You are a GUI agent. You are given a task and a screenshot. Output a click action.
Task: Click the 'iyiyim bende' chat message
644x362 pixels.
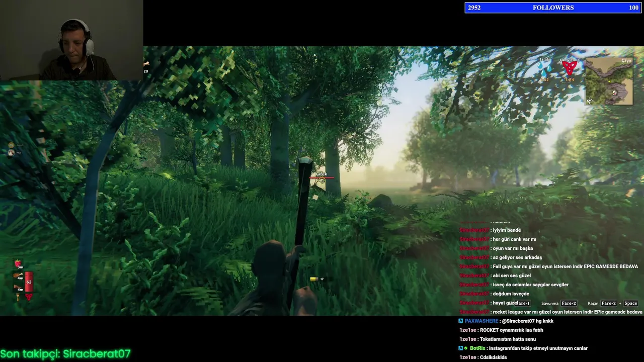click(507, 230)
